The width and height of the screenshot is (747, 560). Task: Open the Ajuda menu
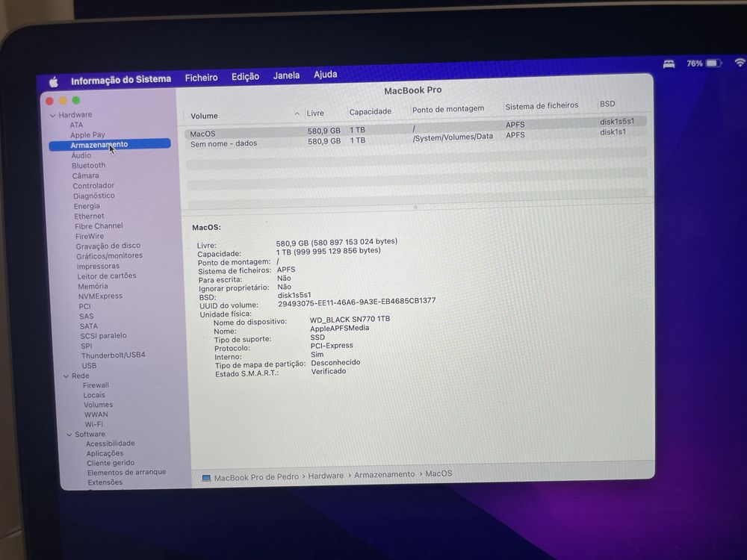326,75
